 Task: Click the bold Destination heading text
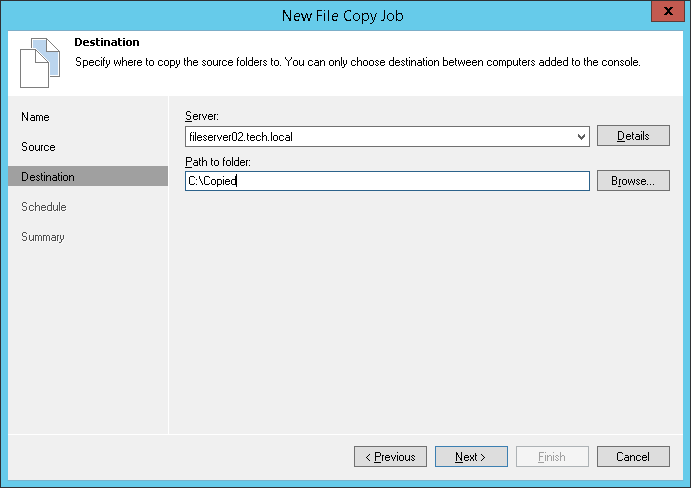click(107, 43)
